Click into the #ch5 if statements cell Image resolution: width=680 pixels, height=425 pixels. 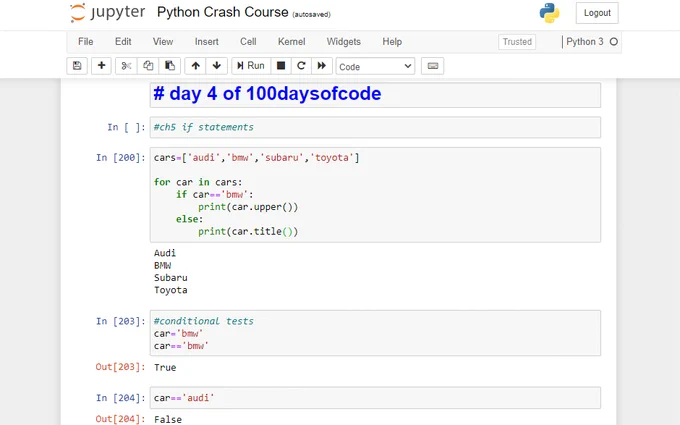tap(375, 127)
